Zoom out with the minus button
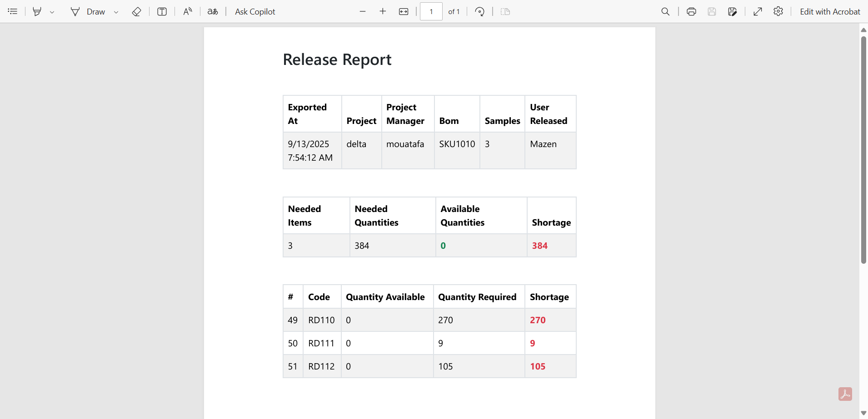The width and height of the screenshot is (868, 419). (363, 11)
